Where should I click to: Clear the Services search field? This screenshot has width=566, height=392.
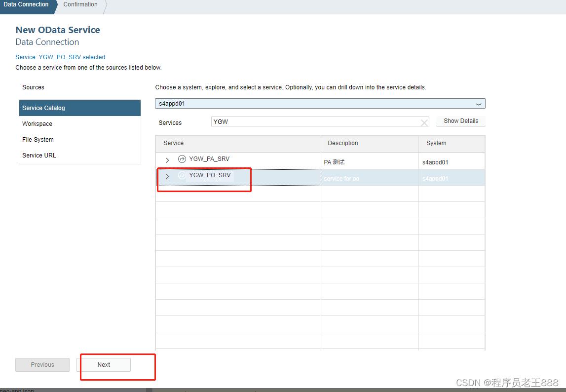pos(424,123)
